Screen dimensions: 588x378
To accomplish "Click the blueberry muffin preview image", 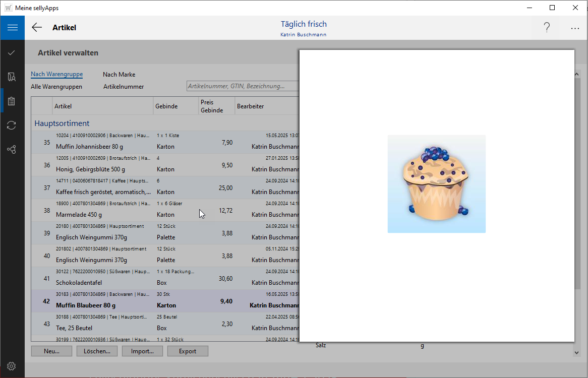I will (x=436, y=184).
